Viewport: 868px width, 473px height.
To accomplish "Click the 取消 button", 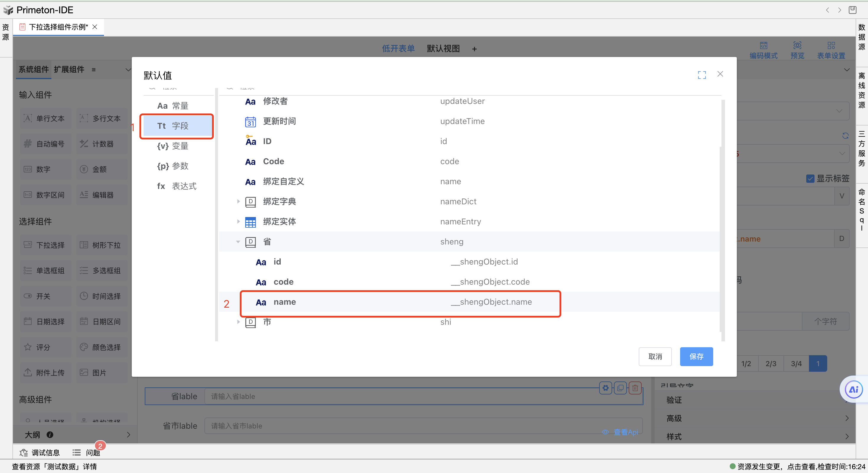I will 655,356.
